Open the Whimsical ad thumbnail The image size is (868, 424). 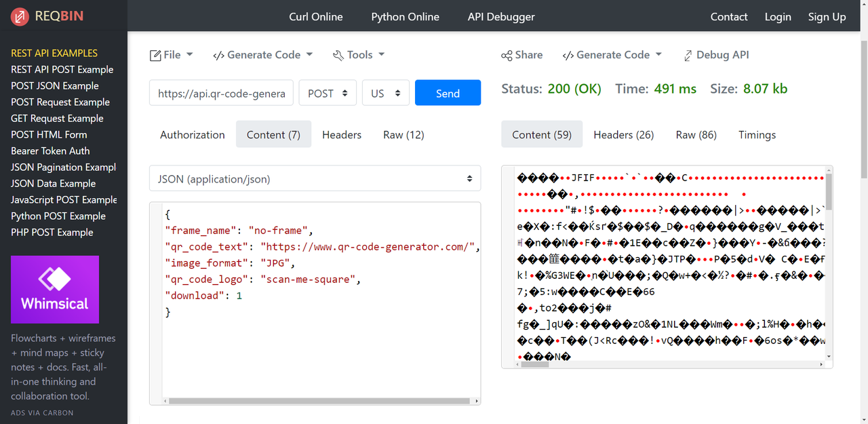point(55,290)
